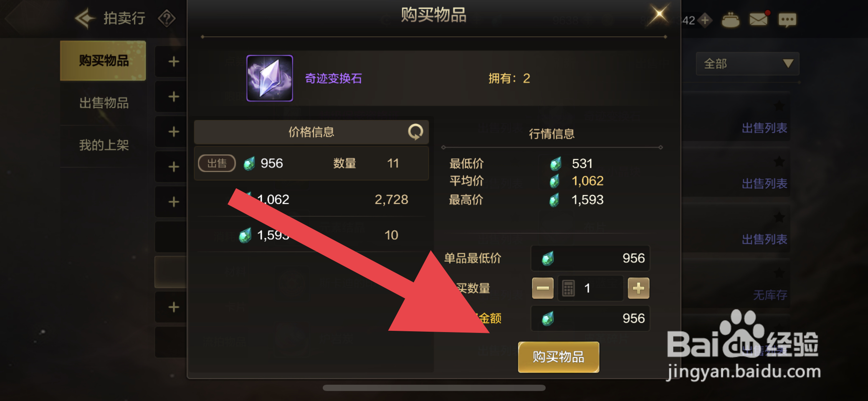The height and width of the screenshot is (401, 868).
Task: Open the 全部 filter dropdown
Action: tap(747, 63)
